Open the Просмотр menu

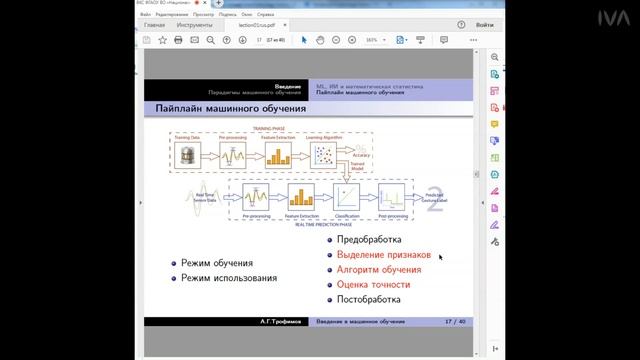coord(203,14)
